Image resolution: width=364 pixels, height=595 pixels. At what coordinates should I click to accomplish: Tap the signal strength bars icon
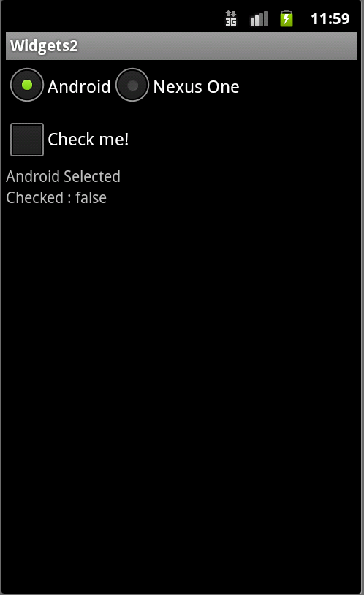tap(259, 18)
